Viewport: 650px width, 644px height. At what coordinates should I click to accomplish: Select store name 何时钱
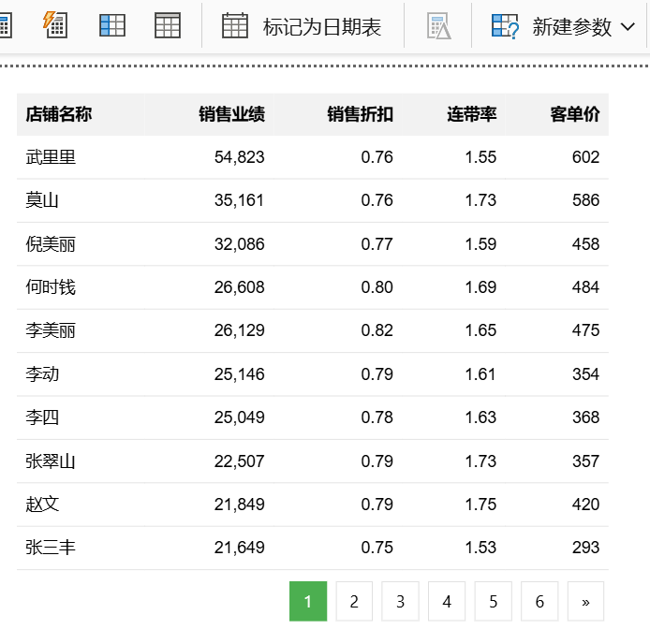click(51, 287)
